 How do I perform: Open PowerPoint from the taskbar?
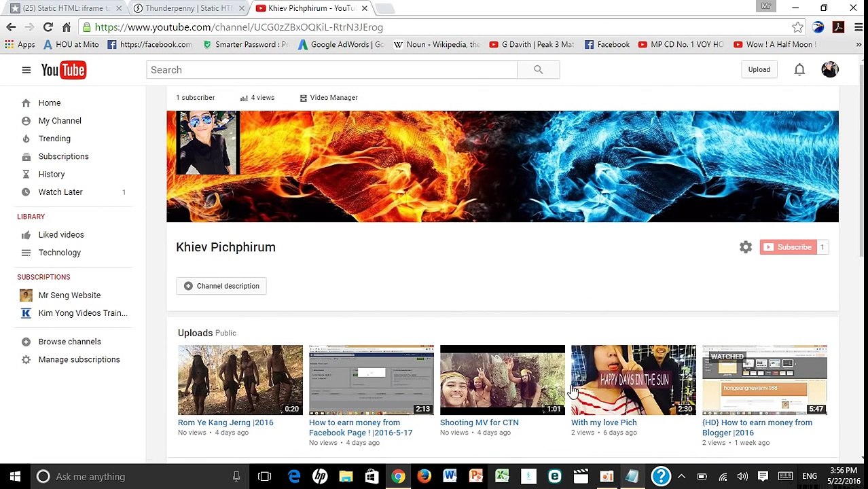coord(476,477)
